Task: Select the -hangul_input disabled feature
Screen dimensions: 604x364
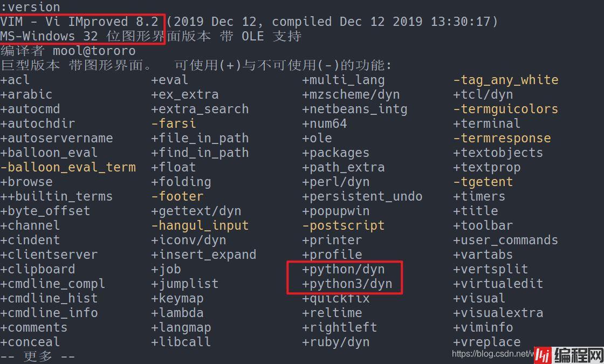Action: 200,225
